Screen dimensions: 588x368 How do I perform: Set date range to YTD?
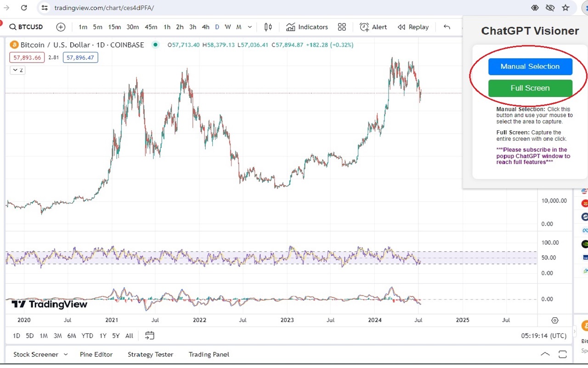87,336
